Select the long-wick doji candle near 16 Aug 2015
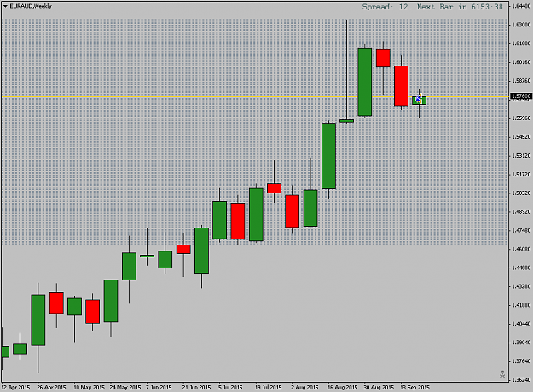This screenshot has height=392, width=533. (347, 121)
